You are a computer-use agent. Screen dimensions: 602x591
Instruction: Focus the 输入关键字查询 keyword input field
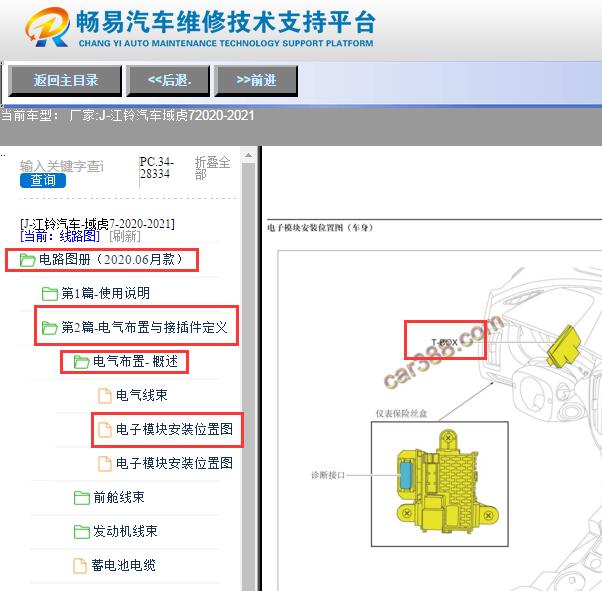pos(61,166)
